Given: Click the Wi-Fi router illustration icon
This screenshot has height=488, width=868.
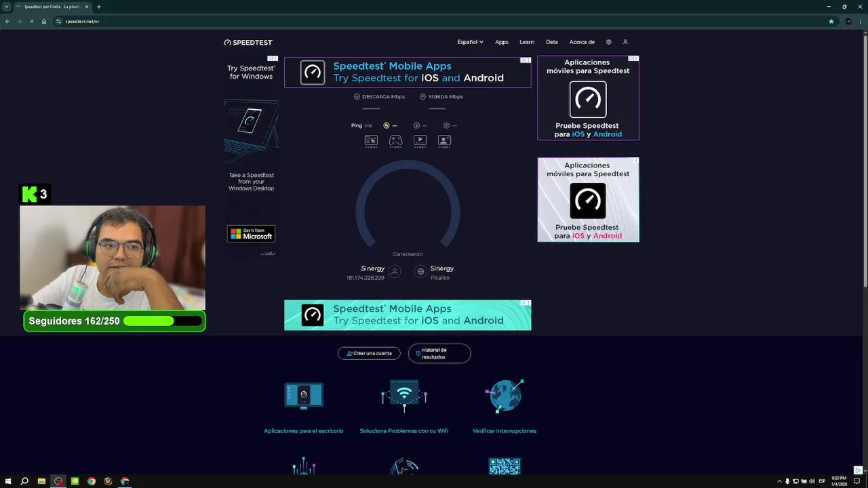Looking at the screenshot, I should [x=404, y=396].
